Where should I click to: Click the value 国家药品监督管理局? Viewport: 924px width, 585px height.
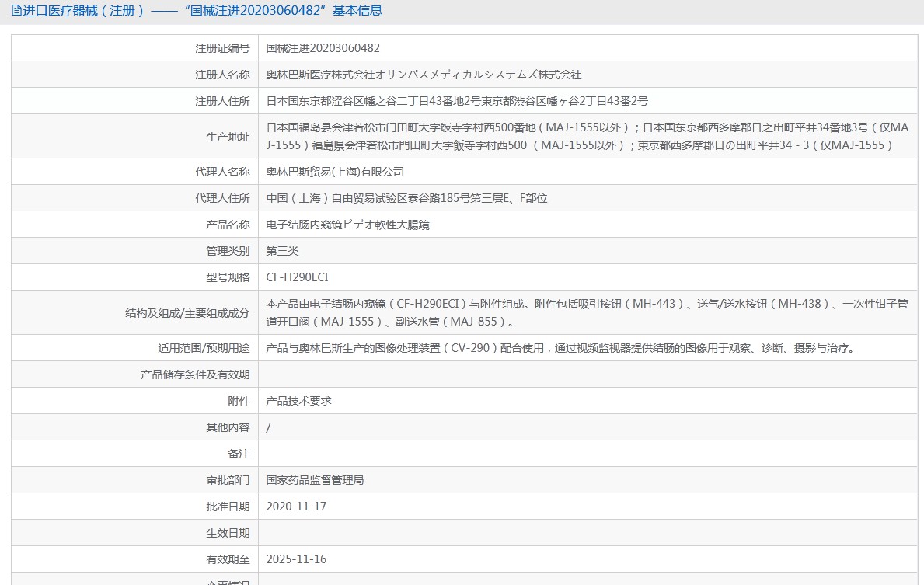[x=315, y=481]
